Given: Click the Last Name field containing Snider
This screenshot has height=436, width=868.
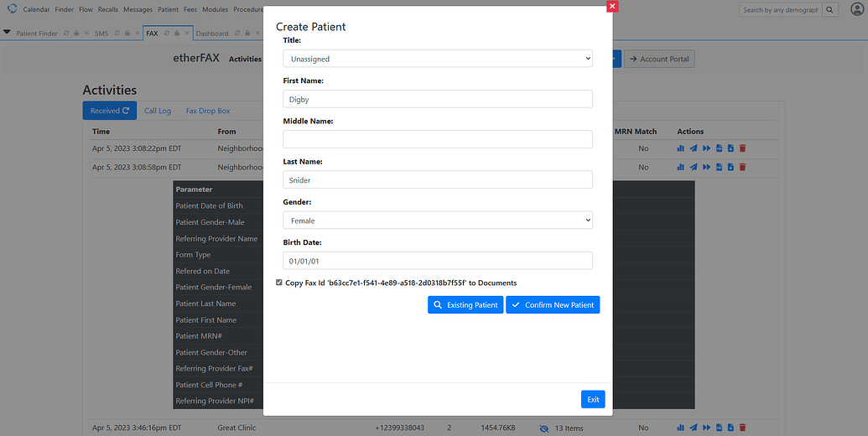Looking at the screenshot, I should (x=437, y=179).
